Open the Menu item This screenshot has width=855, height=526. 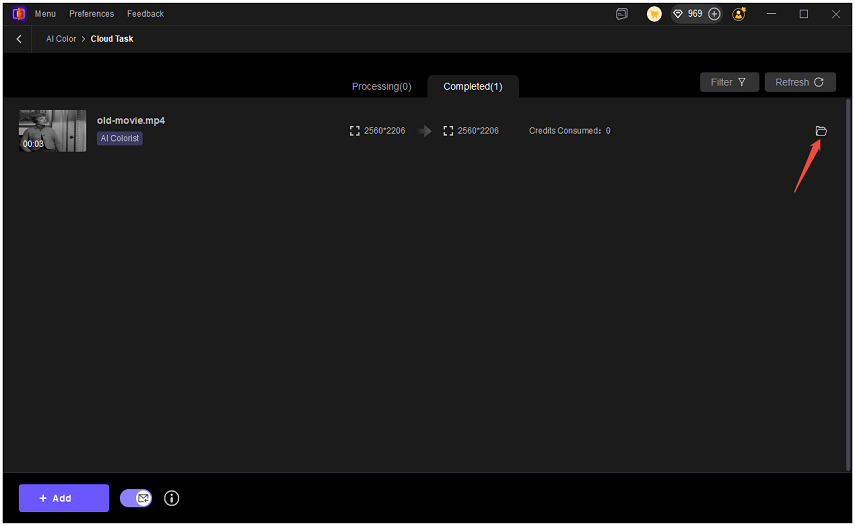click(x=45, y=14)
